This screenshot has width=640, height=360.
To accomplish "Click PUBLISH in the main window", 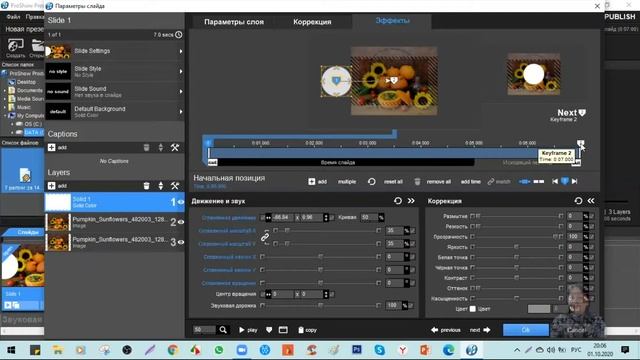I will coord(620,17).
